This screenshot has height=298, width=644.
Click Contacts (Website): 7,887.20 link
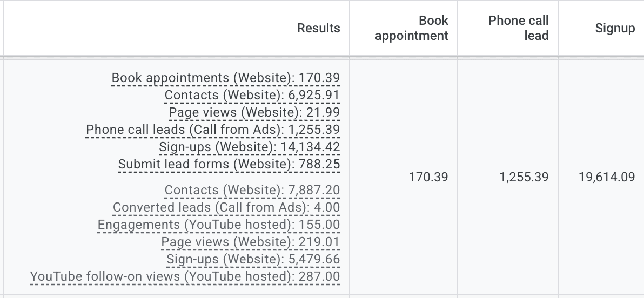tap(252, 190)
